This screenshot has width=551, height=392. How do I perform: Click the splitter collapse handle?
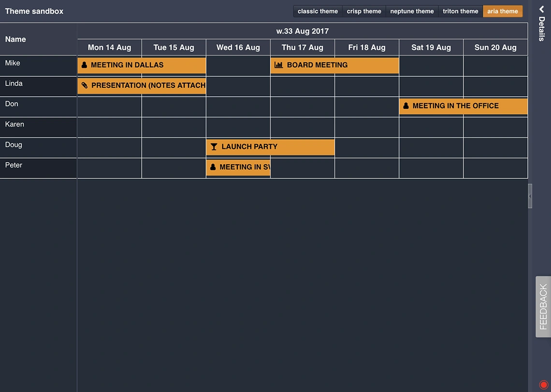[530, 196]
